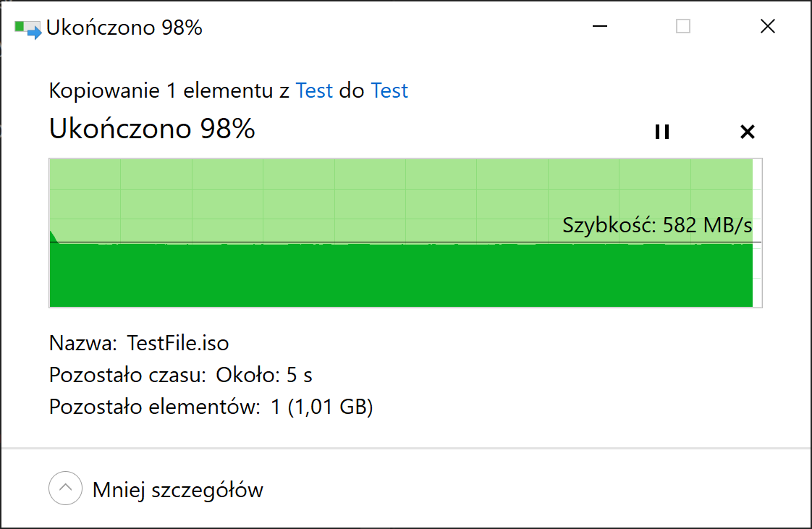Click the Ukończono 98% heading text
Viewport: 812px width, 529px height.
pos(152,128)
